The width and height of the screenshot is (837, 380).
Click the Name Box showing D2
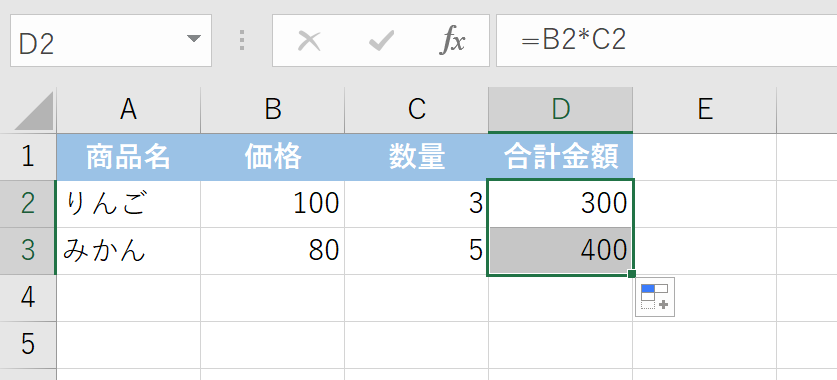click(110, 41)
